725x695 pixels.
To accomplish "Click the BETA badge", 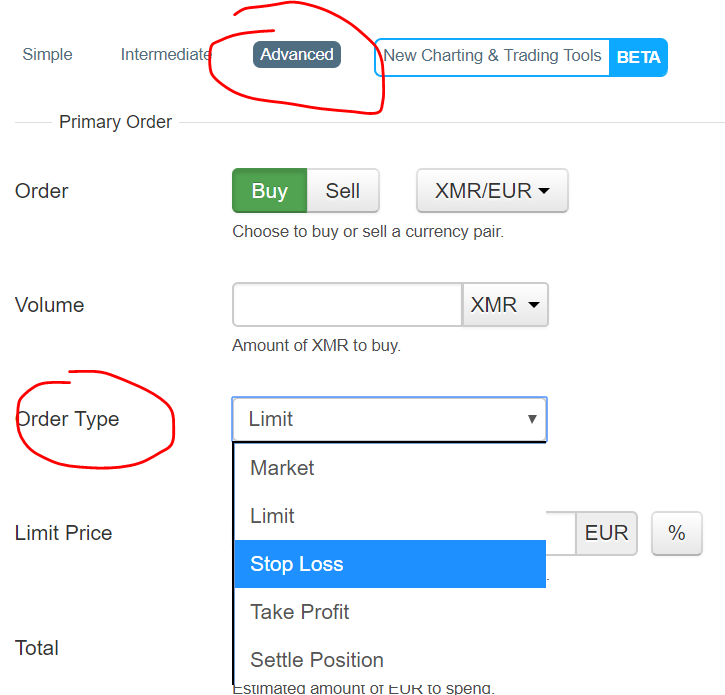I will [638, 57].
